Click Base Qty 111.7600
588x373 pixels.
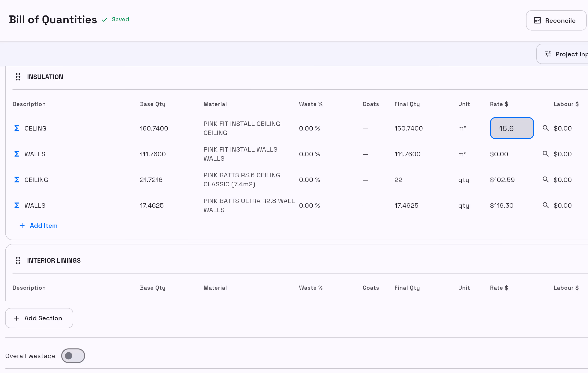(x=153, y=154)
